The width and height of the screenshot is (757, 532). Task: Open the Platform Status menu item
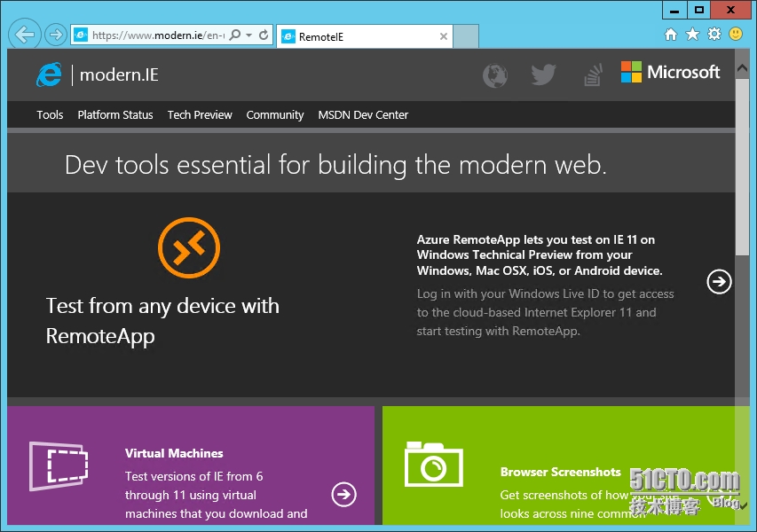click(115, 114)
